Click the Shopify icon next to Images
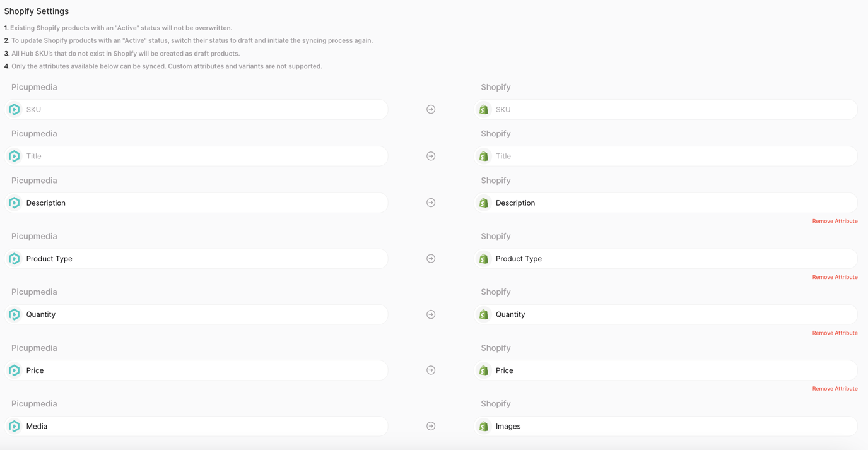Viewport: 868px width, 450px height. click(483, 426)
